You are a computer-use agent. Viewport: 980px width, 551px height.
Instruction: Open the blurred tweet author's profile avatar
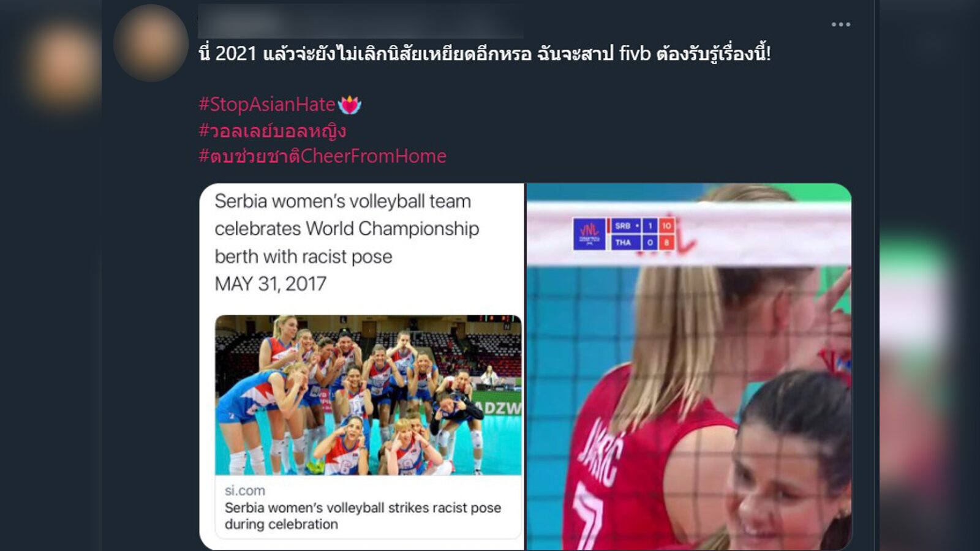click(x=151, y=43)
